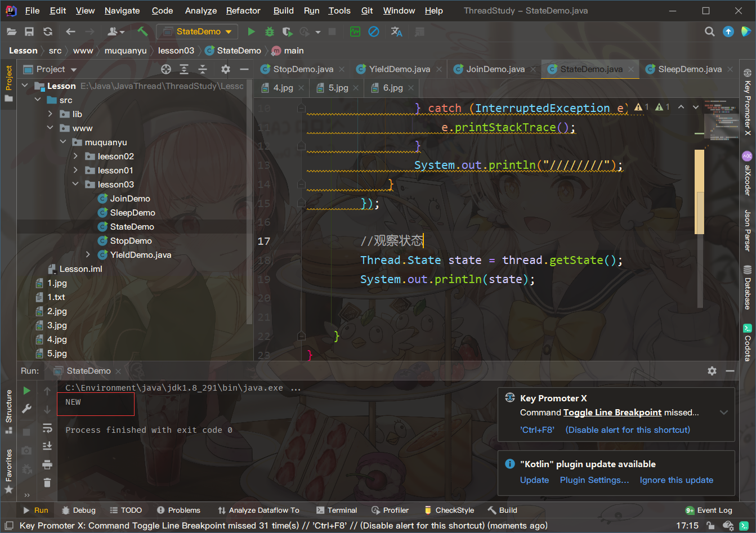The width and height of the screenshot is (756, 533).
Task: Expand the leeson02 package
Action: click(75, 156)
